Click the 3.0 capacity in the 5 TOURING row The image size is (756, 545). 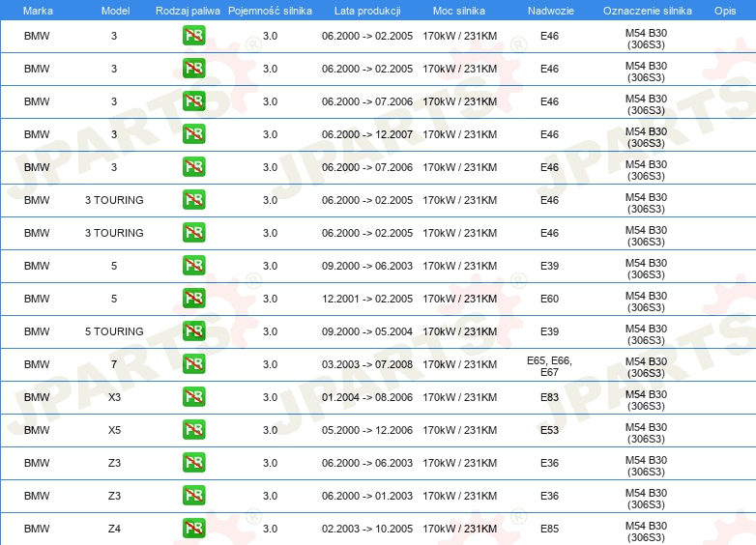click(270, 331)
